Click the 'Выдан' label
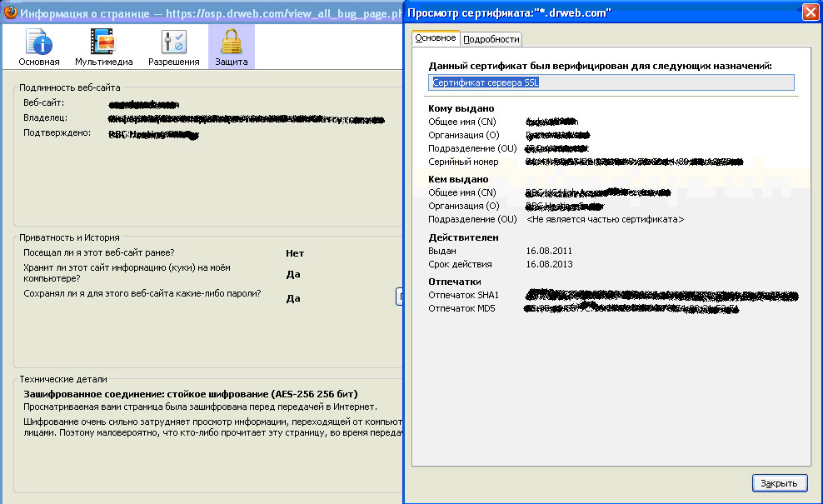Screen dimensions: 823x504 tap(442, 251)
